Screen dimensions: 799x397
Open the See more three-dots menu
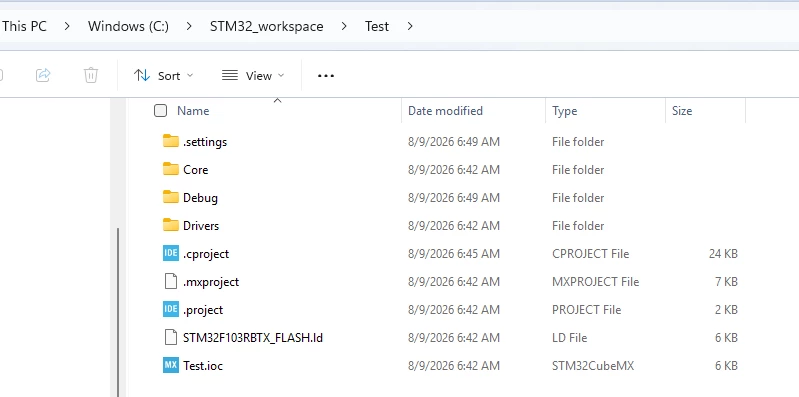coord(326,76)
